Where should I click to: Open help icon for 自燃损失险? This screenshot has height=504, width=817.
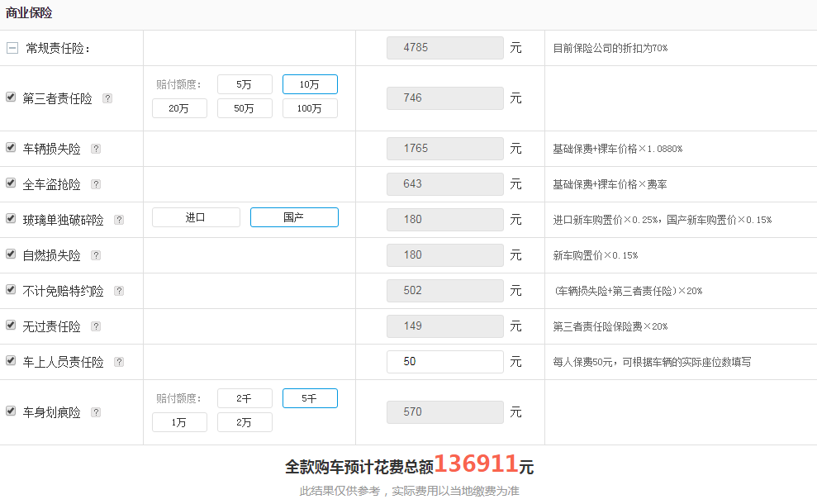[x=96, y=254]
